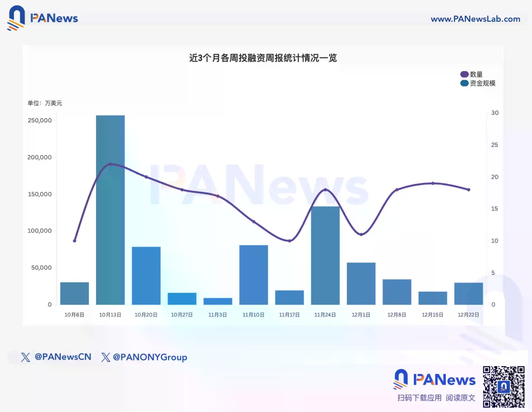Click the tallest bar above 10月13日

click(x=111, y=210)
